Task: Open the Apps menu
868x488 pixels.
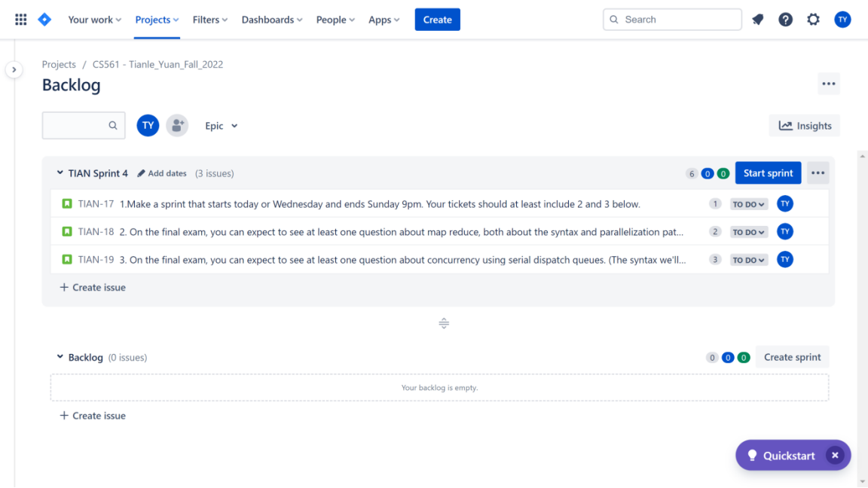Action: coord(384,20)
